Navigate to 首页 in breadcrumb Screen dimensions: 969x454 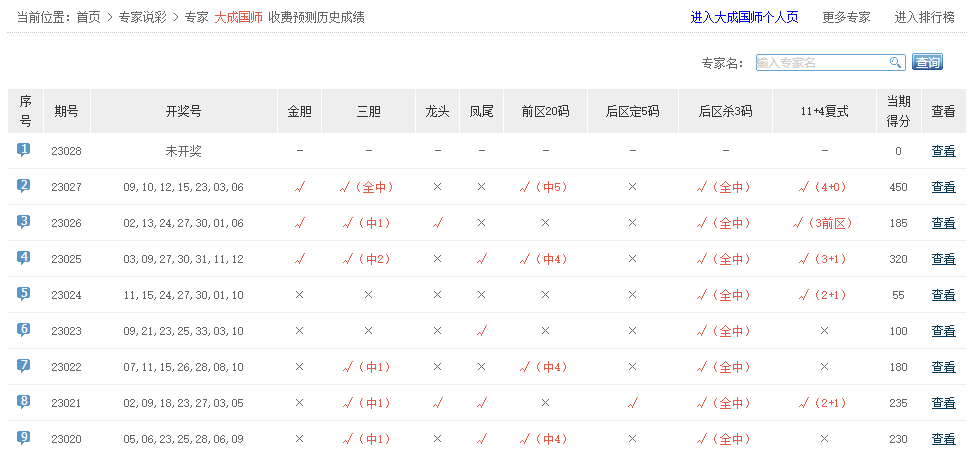point(89,17)
